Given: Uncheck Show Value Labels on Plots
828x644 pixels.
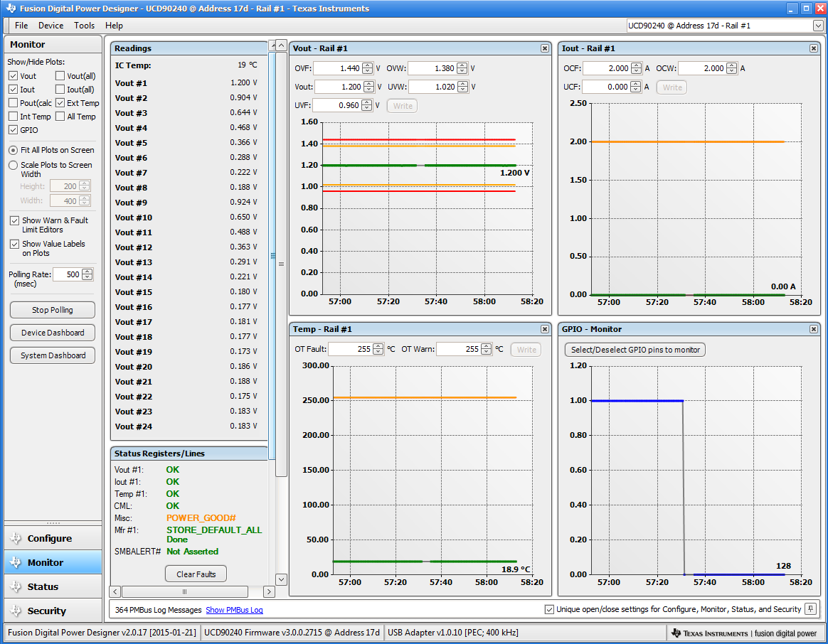Looking at the screenshot, I should tap(15, 244).
